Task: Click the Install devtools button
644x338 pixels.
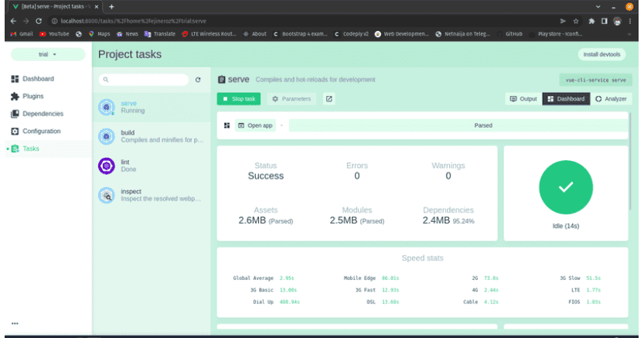Action: click(x=601, y=54)
